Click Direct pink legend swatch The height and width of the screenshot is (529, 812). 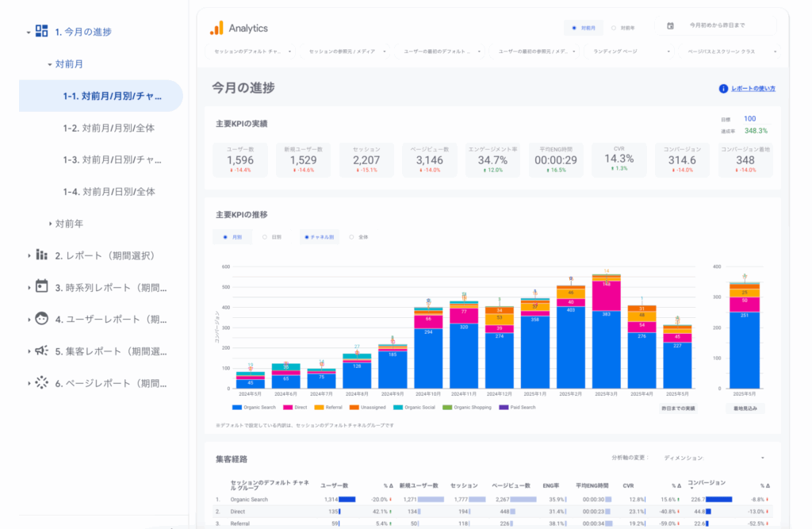(x=288, y=408)
